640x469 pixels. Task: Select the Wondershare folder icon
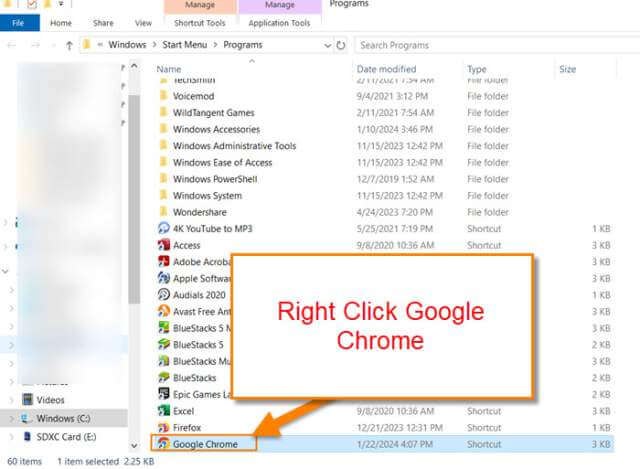164,212
